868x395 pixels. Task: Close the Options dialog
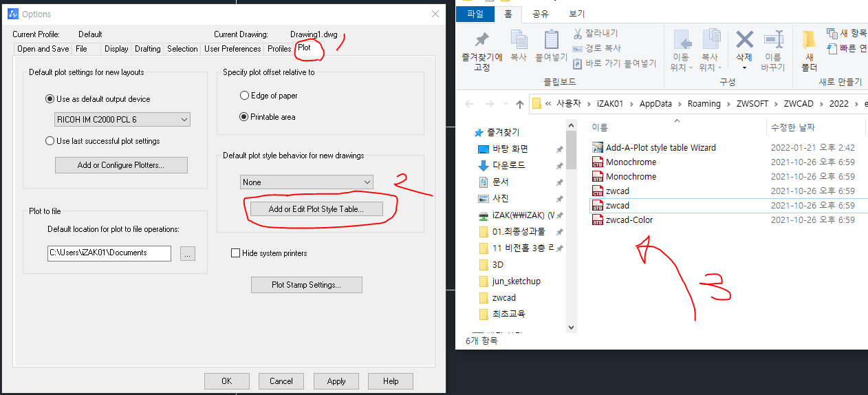tap(435, 14)
